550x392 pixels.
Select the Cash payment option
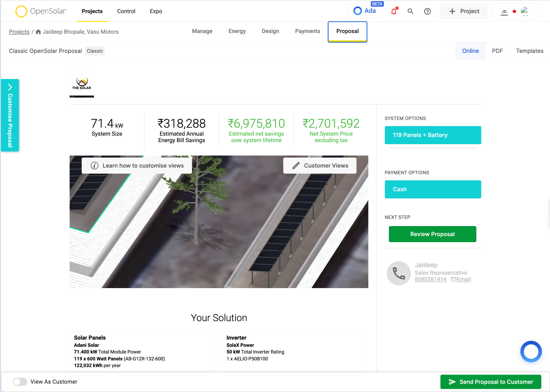433,189
